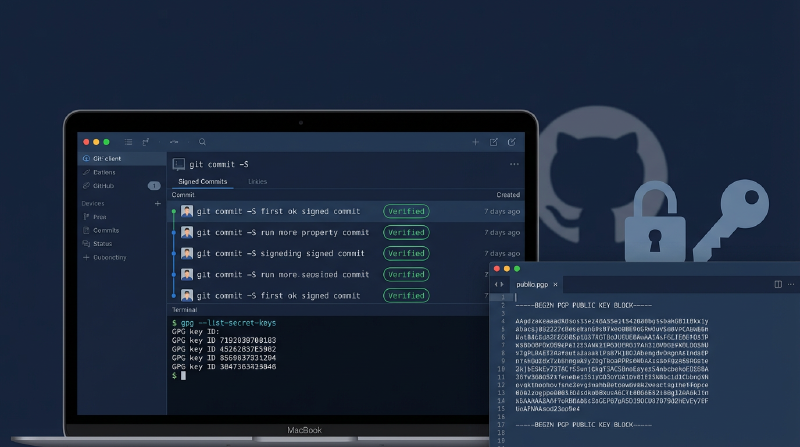Click BEGIN PGP PUBLIC KEY BLOCK on line 2

584,305
